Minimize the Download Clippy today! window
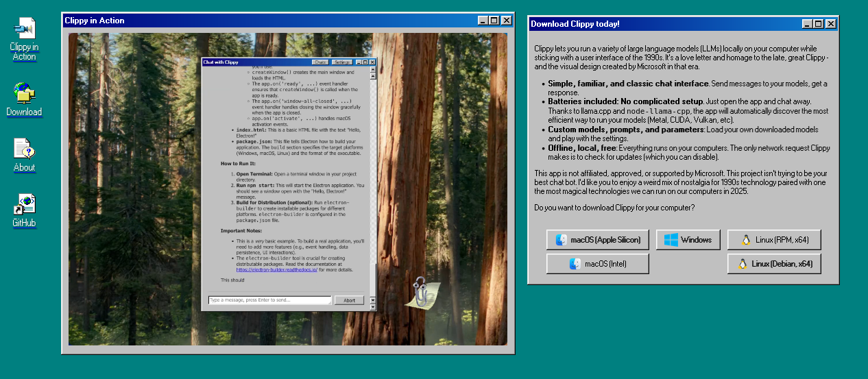The image size is (868, 379). click(x=808, y=24)
